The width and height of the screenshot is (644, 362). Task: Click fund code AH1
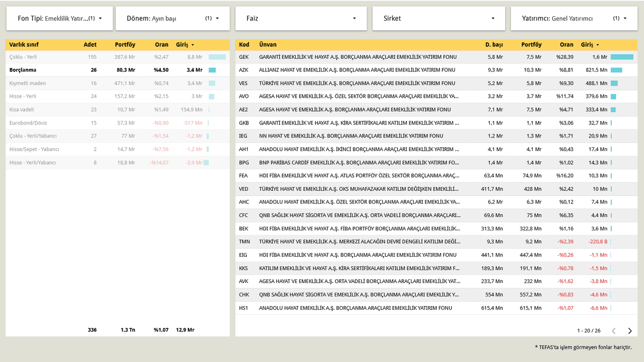pos(244,149)
